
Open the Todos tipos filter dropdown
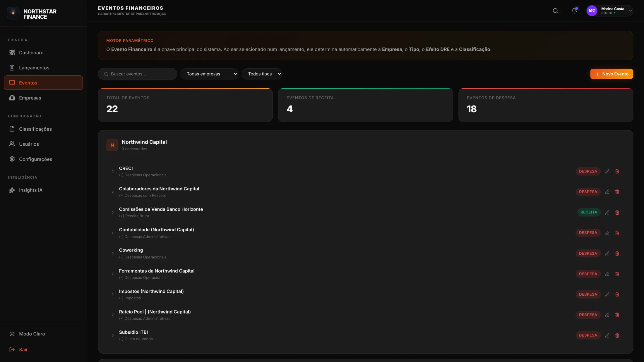(262, 74)
